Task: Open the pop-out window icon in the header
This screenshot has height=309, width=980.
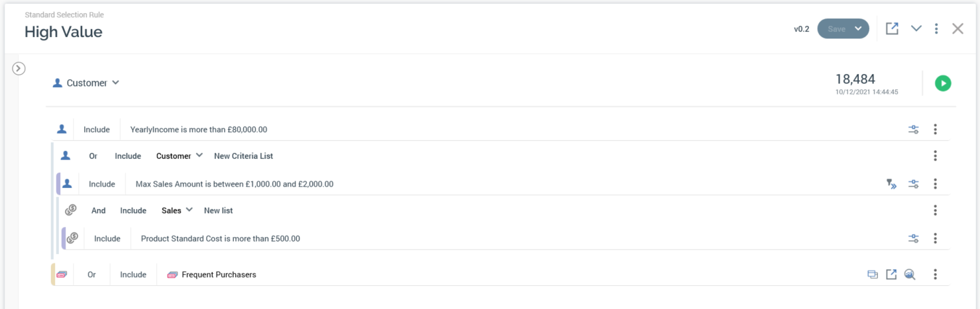Action: 892,28
